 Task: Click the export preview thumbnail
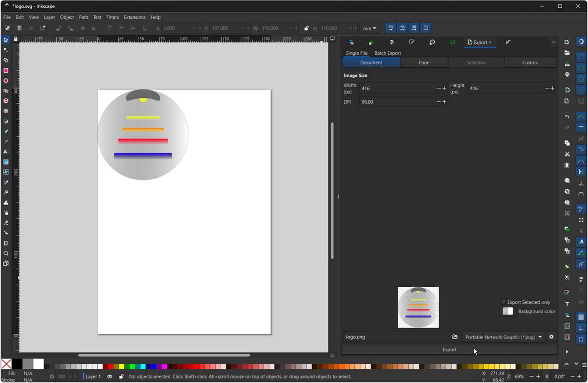pos(418,307)
